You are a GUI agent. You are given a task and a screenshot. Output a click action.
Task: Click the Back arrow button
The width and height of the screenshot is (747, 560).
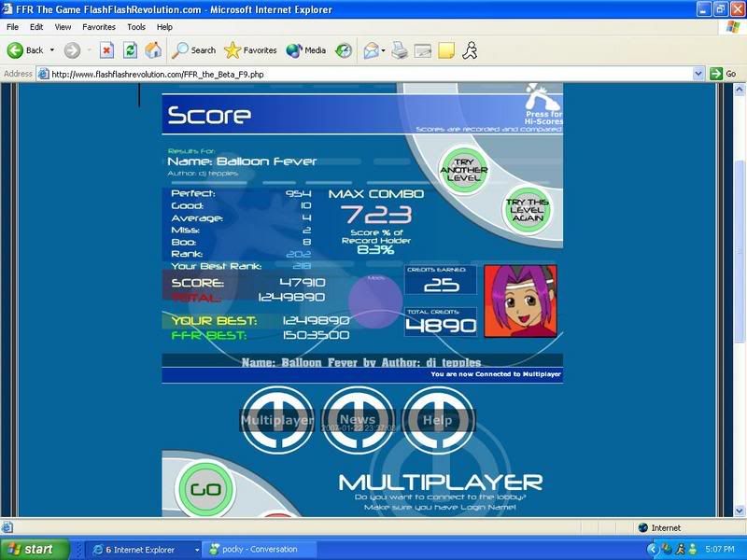[25, 50]
